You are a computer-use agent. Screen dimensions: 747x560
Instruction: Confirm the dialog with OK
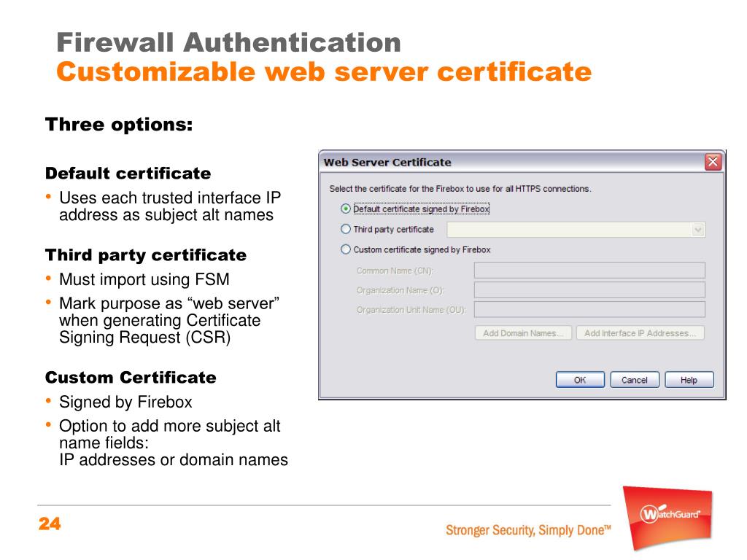(580, 380)
